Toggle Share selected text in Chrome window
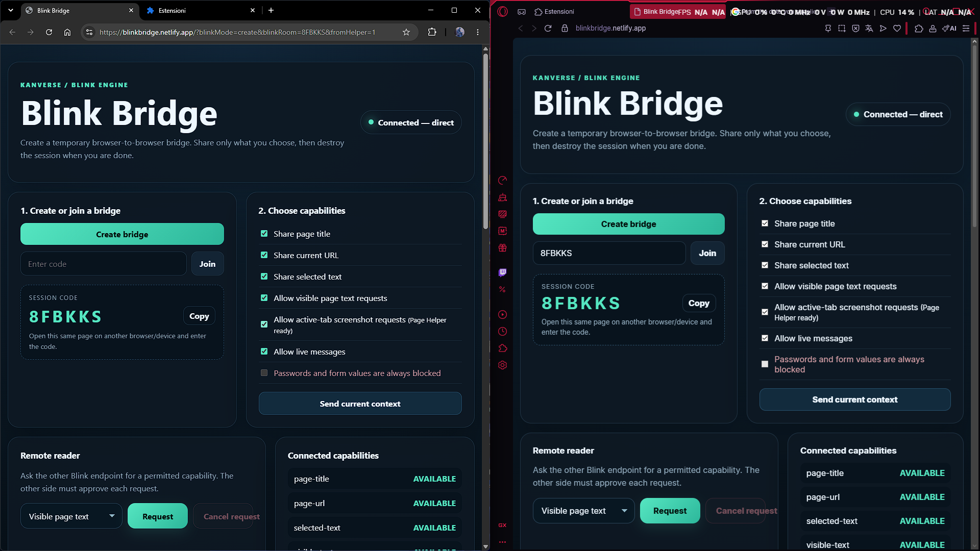The width and height of the screenshot is (980, 551). (264, 277)
